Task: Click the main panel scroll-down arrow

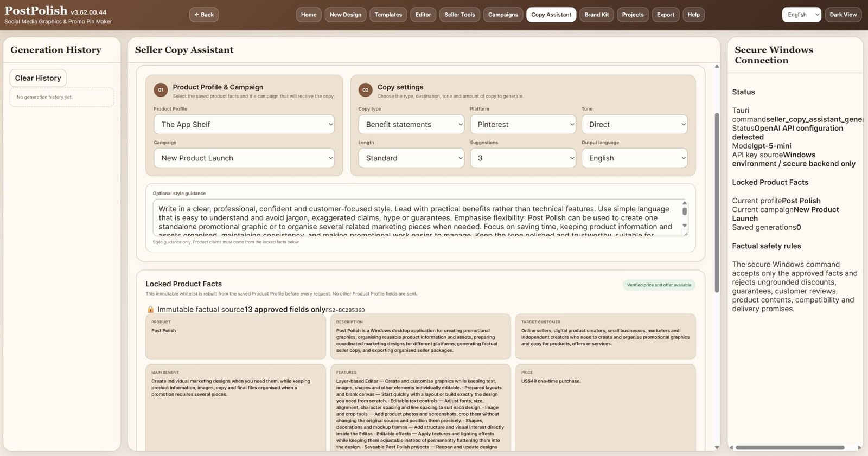Action: (x=717, y=447)
